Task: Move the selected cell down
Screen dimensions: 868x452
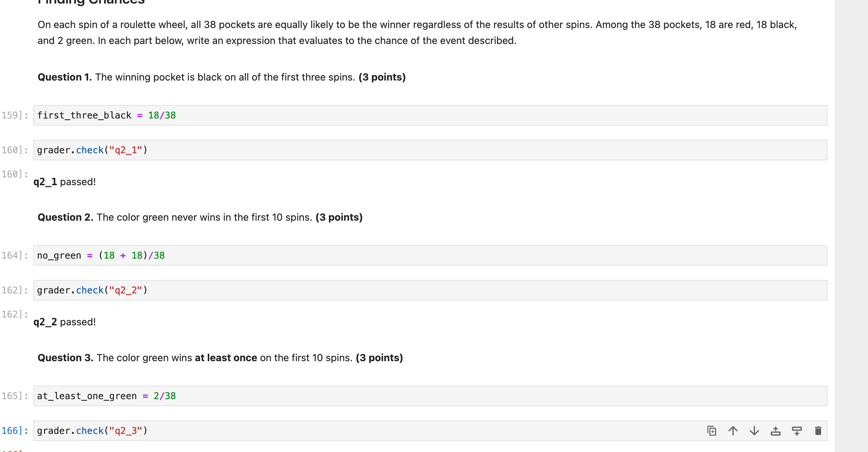Action: tap(754, 431)
